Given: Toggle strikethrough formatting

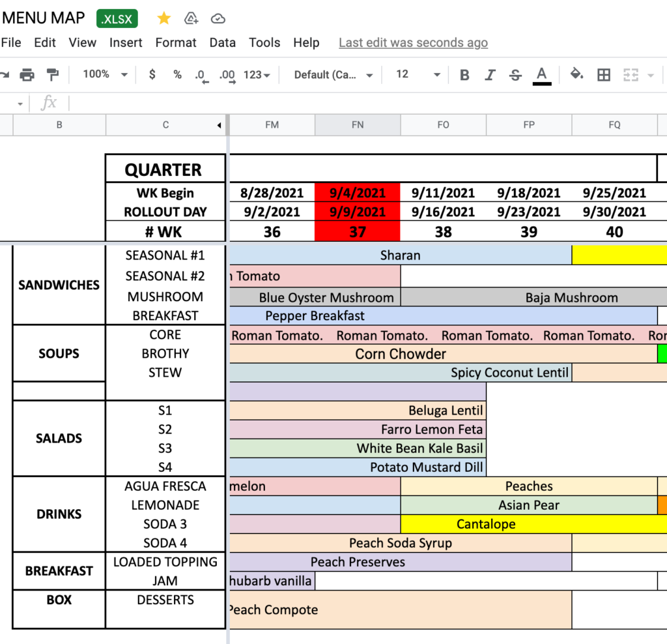Looking at the screenshot, I should [515, 75].
